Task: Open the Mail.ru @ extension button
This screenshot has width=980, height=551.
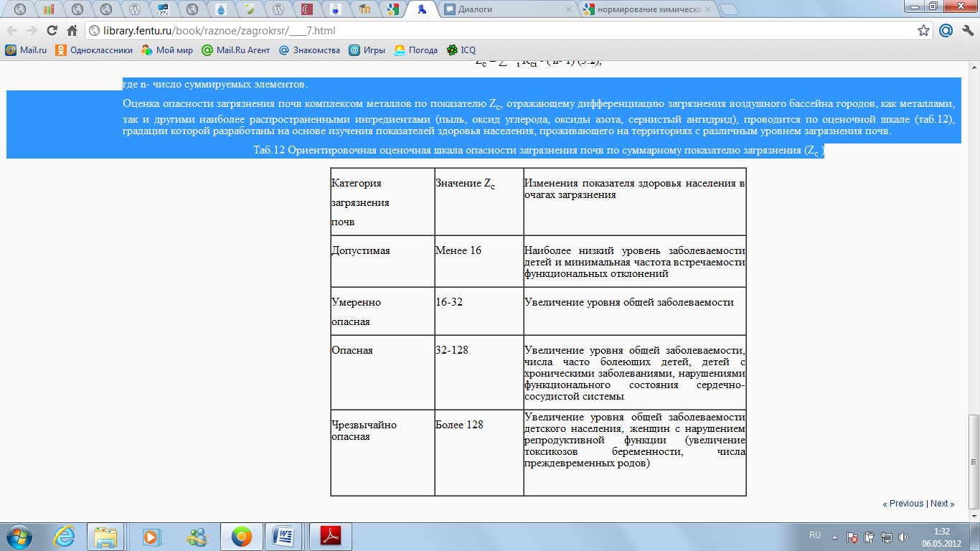Action: pyautogui.click(x=946, y=31)
